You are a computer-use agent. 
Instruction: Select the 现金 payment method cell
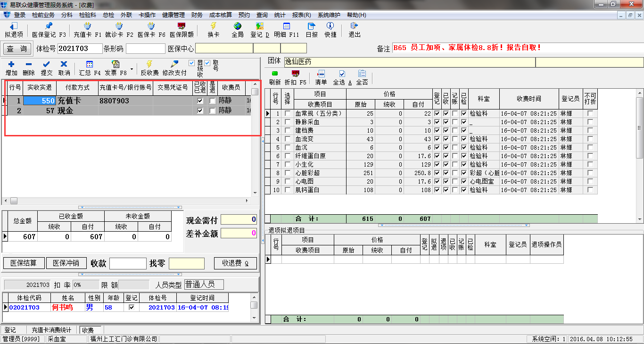click(77, 111)
